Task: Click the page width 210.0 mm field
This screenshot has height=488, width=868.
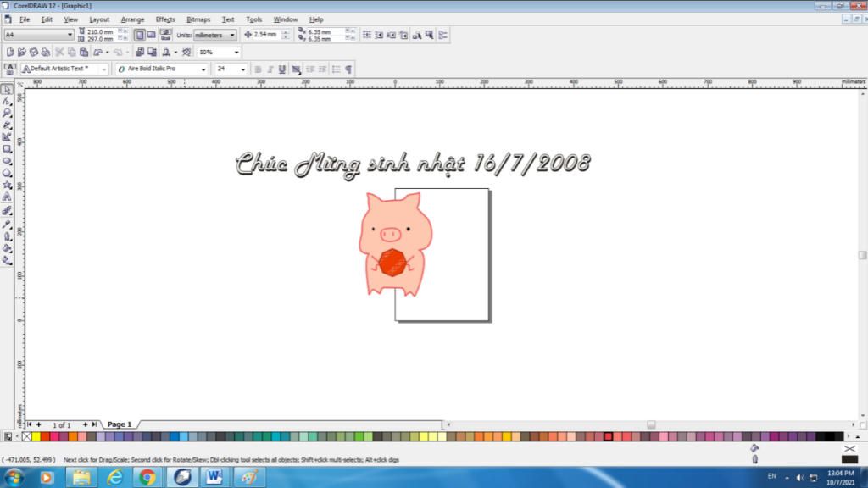Action: coord(102,31)
